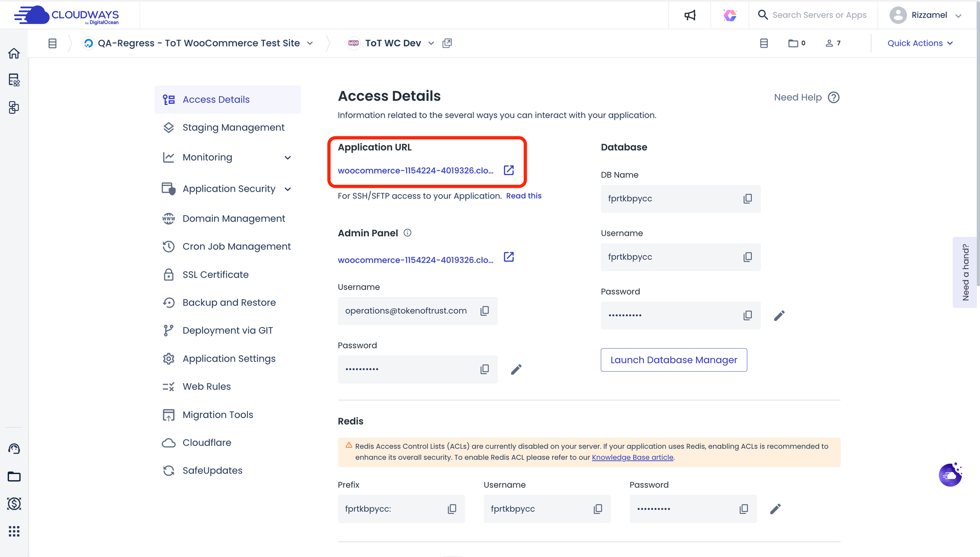The height and width of the screenshot is (557, 980).
Task: Click the announcements megaphone icon
Action: [690, 15]
